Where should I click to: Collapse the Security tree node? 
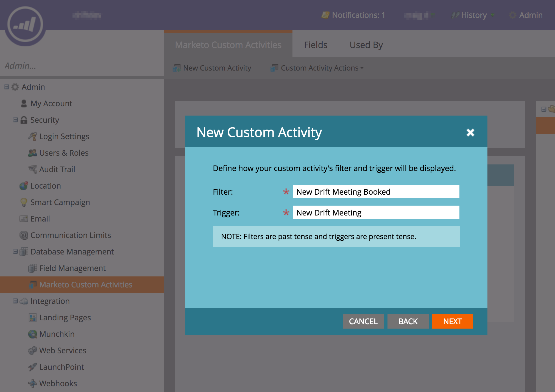15,120
